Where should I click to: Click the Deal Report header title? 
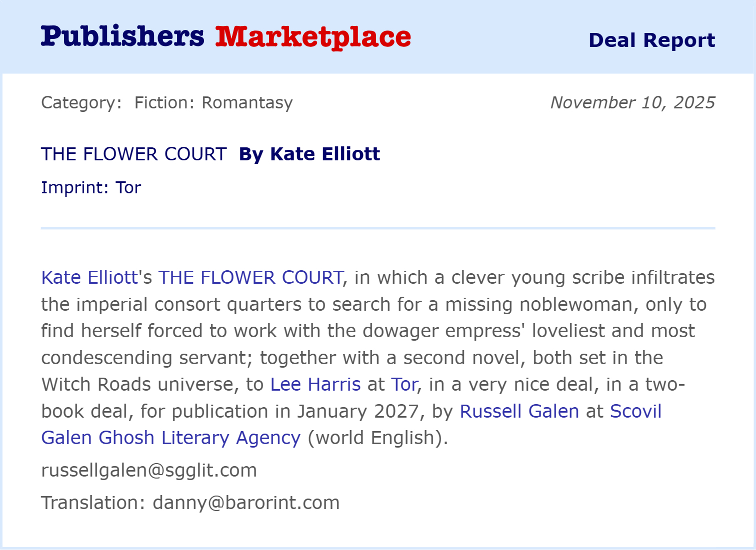click(651, 40)
